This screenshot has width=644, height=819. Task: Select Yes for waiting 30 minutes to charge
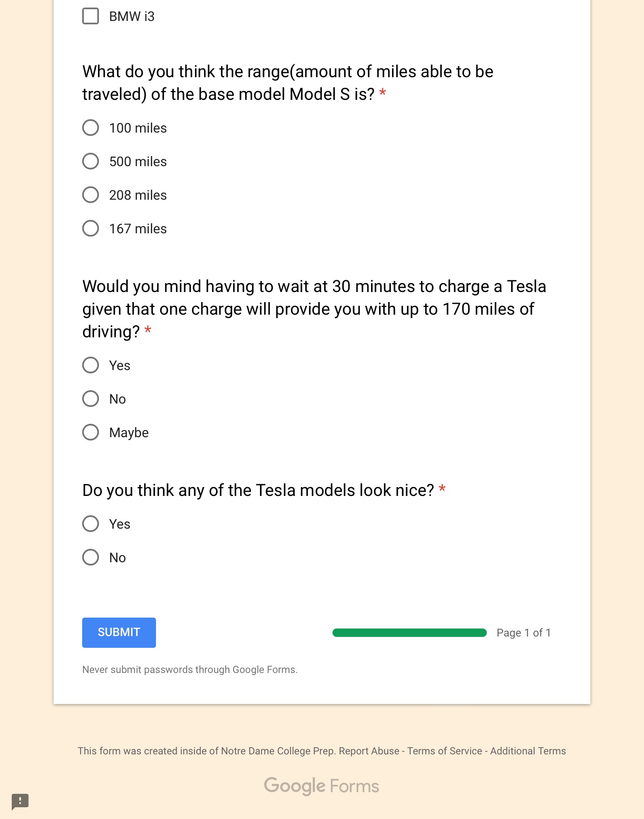click(90, 365)
